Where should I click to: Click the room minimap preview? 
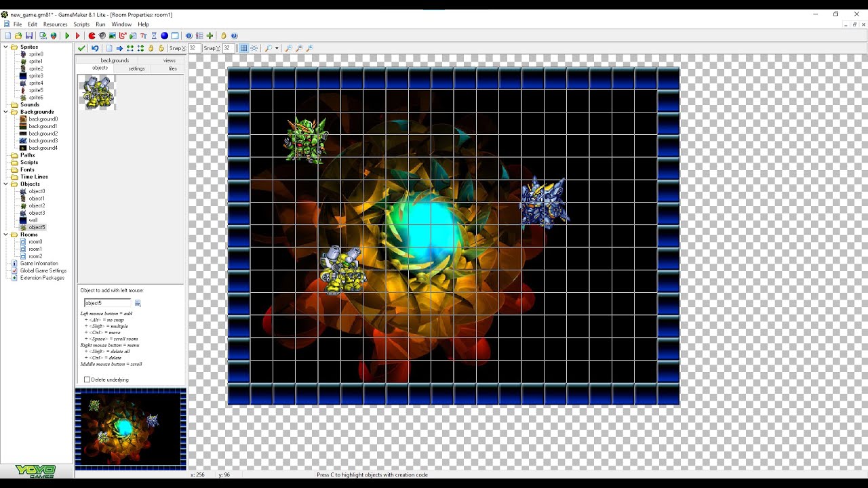(130, 429)
